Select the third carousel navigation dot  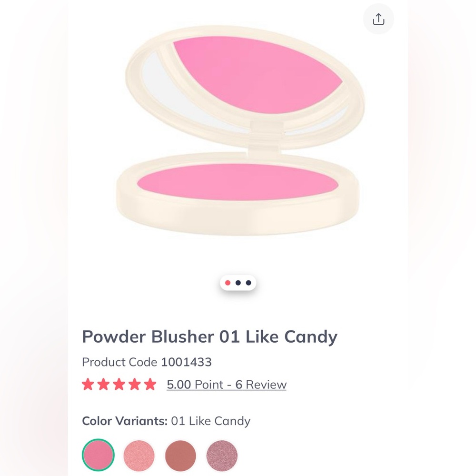coord(249,282)
